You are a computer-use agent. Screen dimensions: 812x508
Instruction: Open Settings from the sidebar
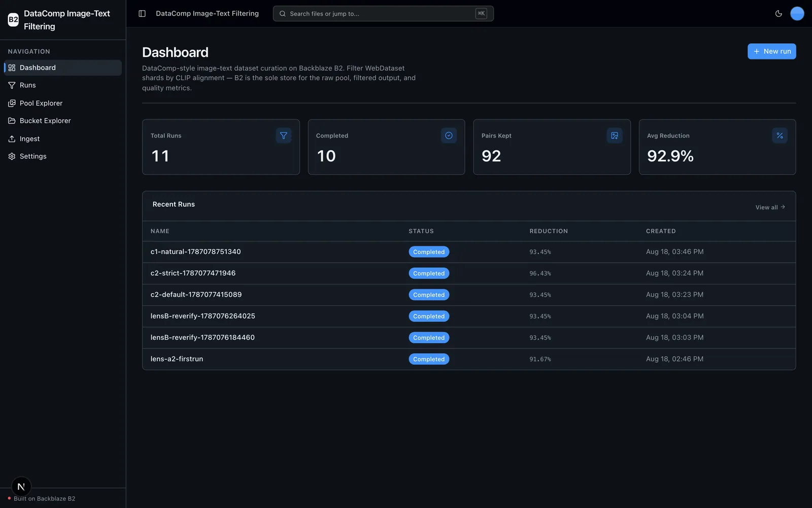[x=63, y=156]
